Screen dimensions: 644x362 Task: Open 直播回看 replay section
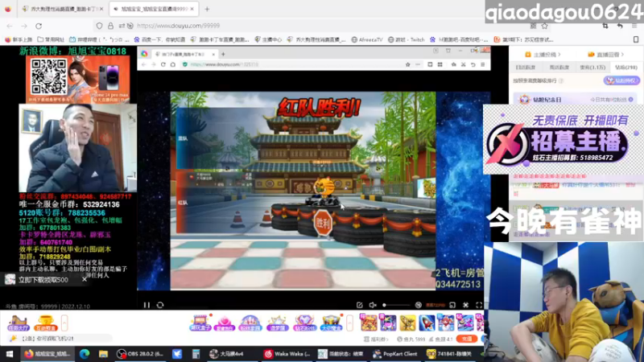click(606, 54)
